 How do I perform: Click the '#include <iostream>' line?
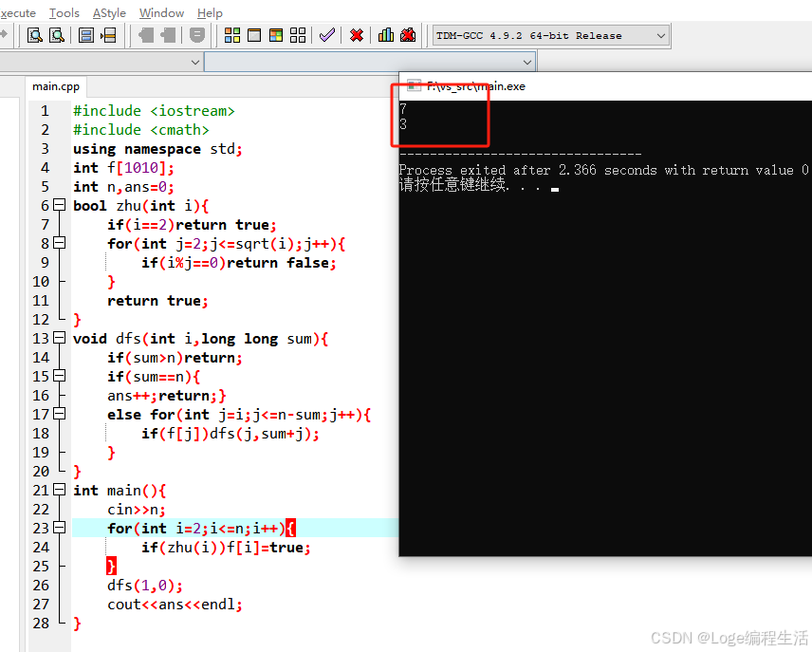pos(154,111)
